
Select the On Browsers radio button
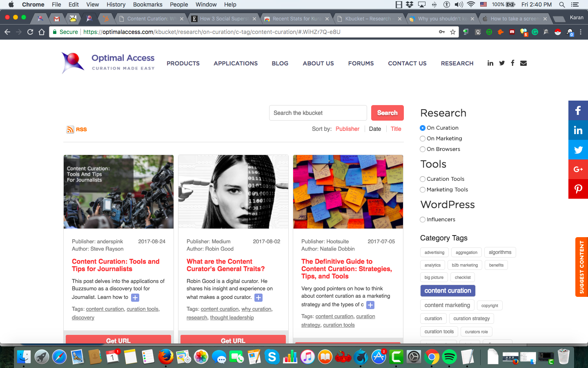tap(423, 149)
